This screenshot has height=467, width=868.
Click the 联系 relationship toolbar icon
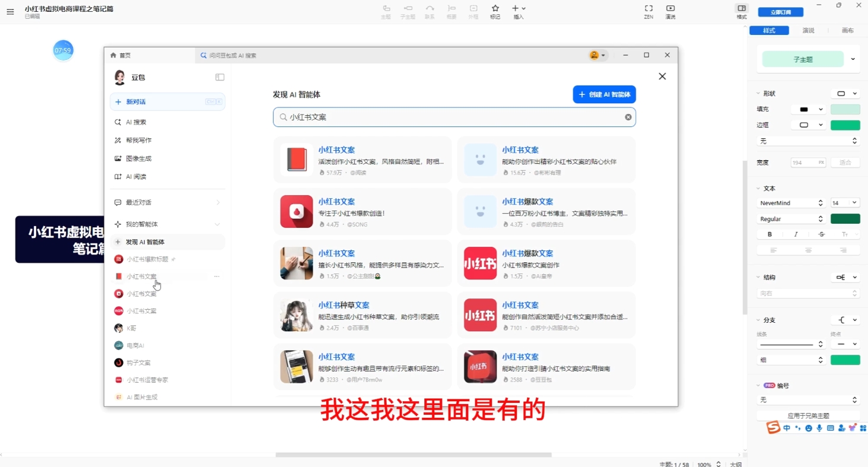pyautogui.click(x=430, y=11)
